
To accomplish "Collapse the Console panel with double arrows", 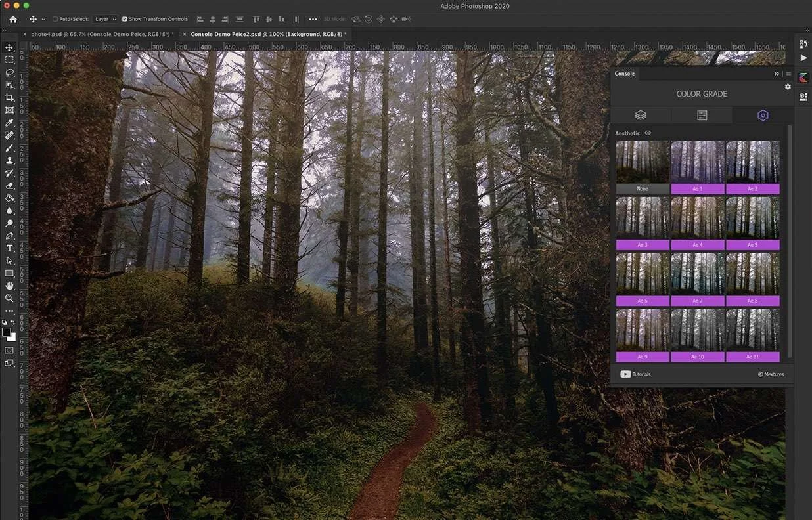I will click(777, 74).
